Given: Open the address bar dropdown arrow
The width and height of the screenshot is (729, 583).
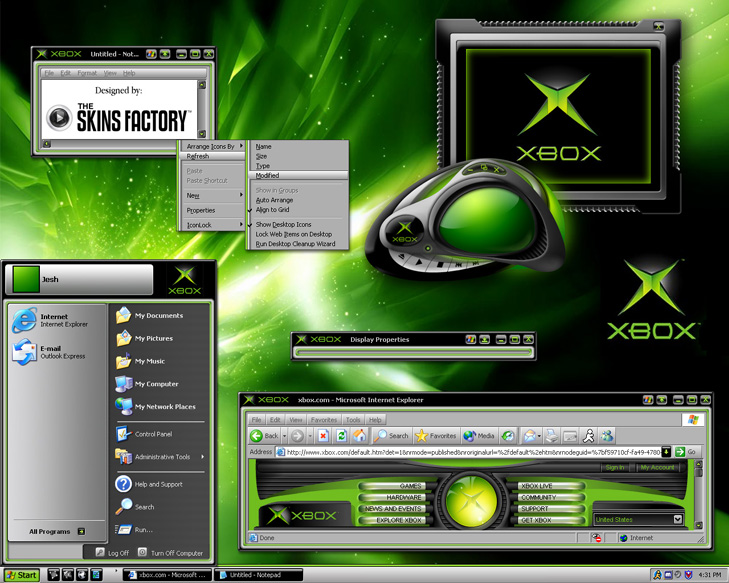Looking at the screenshot, I should pos(666,451).
